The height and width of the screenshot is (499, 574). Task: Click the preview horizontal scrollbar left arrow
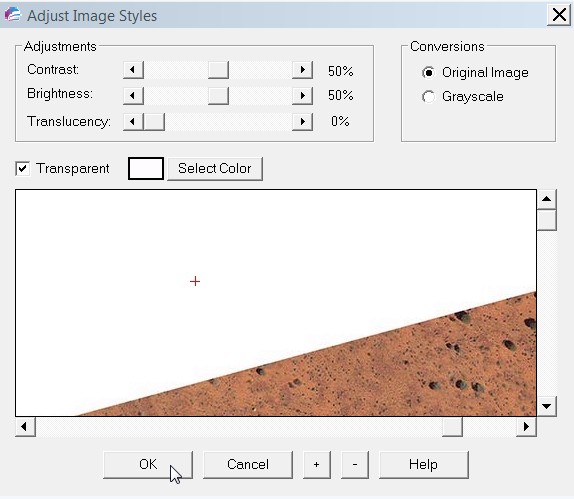[x=25, y=427]
